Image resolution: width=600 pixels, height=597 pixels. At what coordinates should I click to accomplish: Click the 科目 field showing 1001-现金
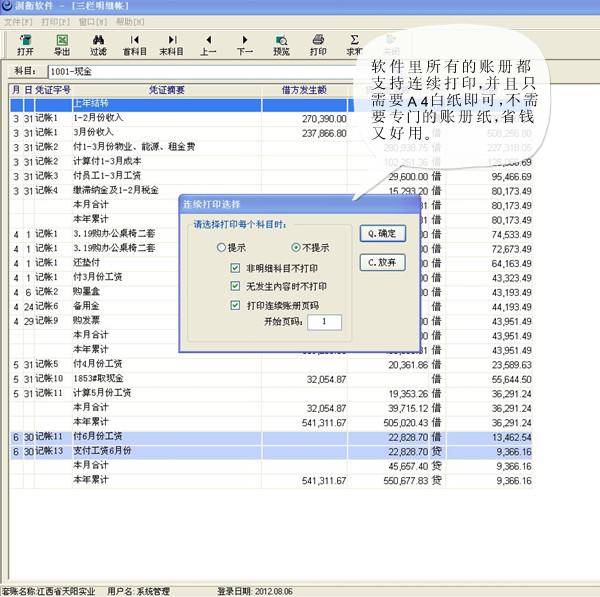pos(201,72)
